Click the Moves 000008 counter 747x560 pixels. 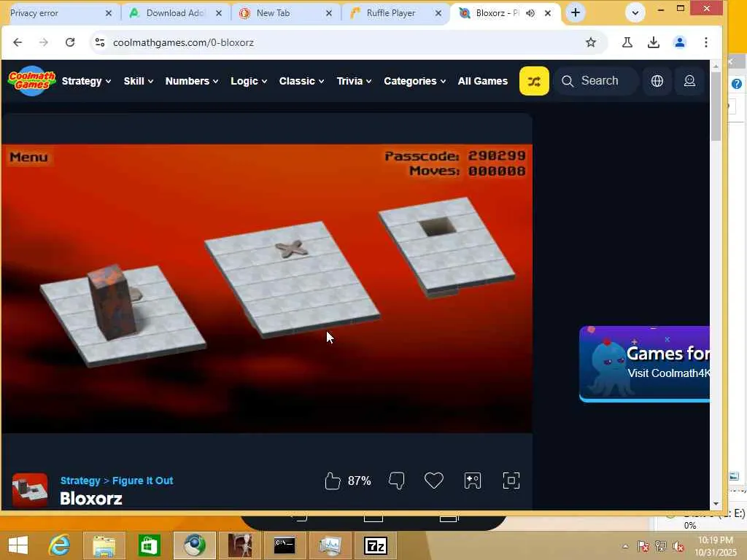click(x=468, y=171)
